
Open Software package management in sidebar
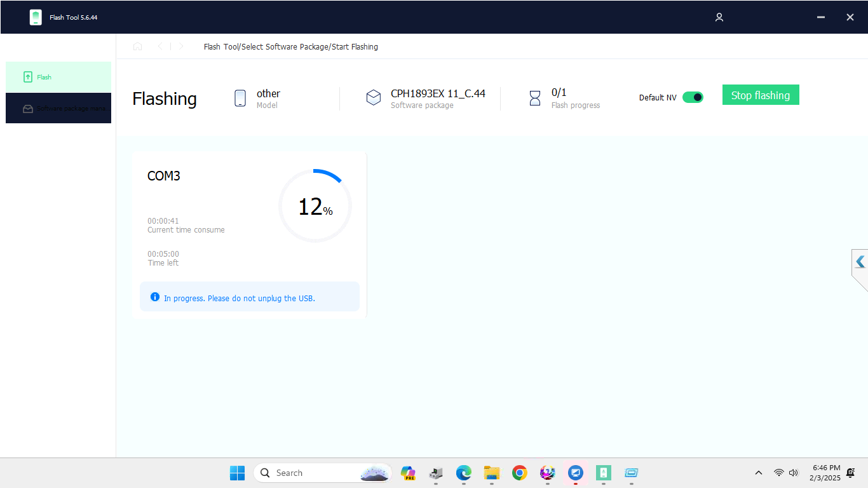coord(58,109)
